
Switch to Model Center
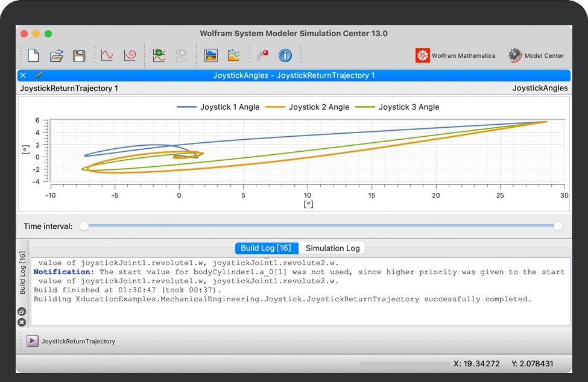coord(536,55)
